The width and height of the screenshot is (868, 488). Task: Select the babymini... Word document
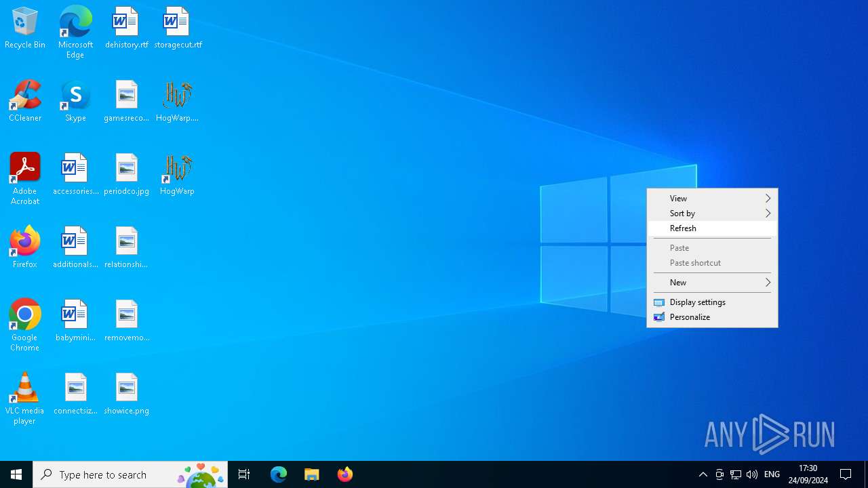pyautogui.click(x=75, y=321)
